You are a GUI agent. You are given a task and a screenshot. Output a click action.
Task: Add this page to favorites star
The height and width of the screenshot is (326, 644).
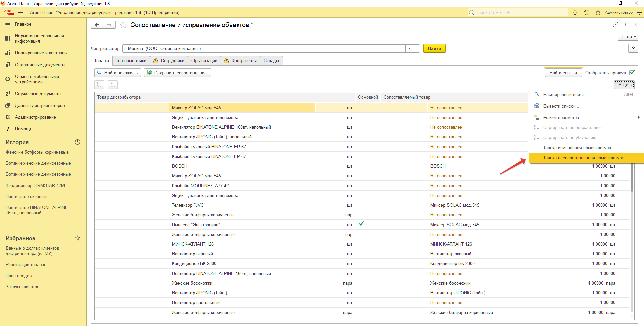pyautogui.click(x=123, y=25)
